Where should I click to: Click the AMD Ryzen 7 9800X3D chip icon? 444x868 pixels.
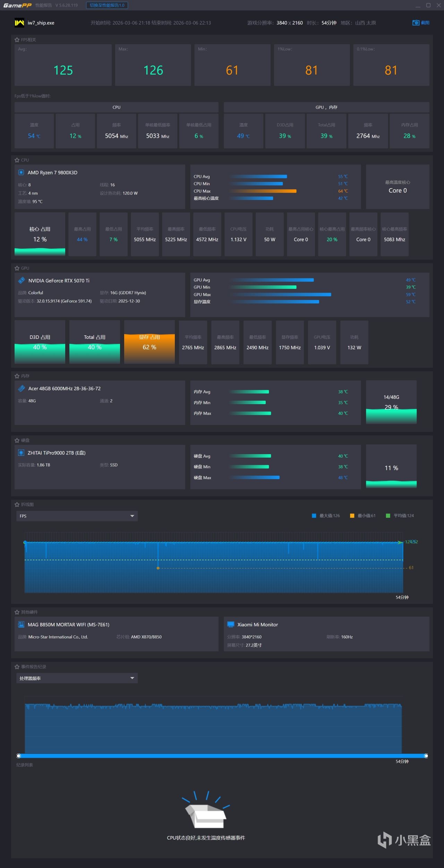click(21, 173)
